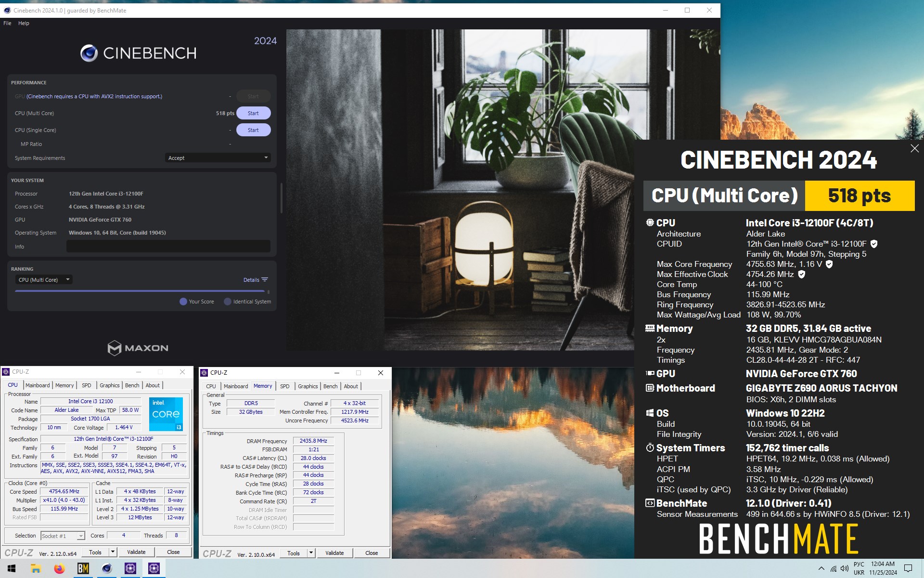Viewport: 924px width, 578px height.
Task: Click the verified shield next to CPUID
Action: 874,244
